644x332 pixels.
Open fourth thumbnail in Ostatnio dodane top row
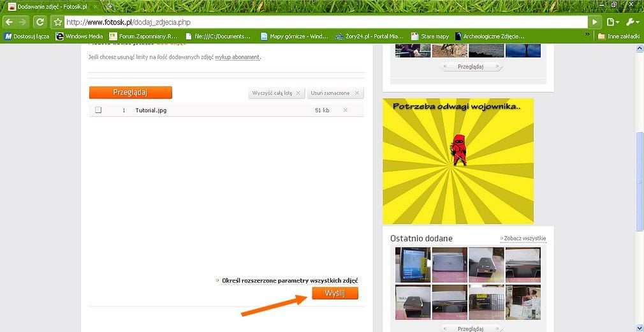click(x=523, y=264)
